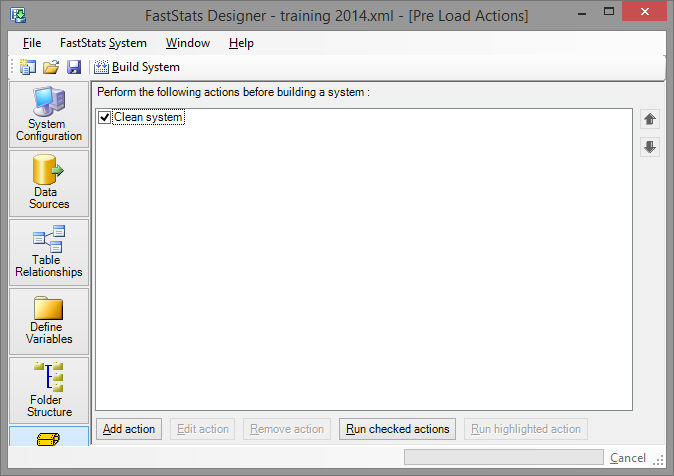Click the progress bar in the status bar
This screenshot has height=476, width=674.
tap(503, 458)
